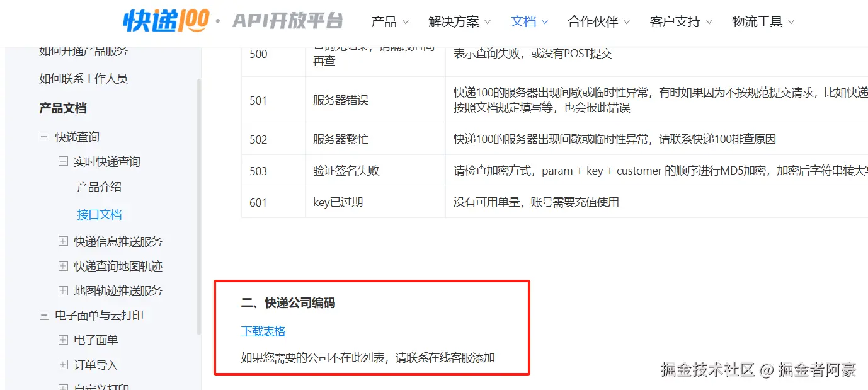This screenshot has width=868, height=390.
Task: Collapse the 快递查询 tree section
Action: pyautogui.click(x=43, y=136)
